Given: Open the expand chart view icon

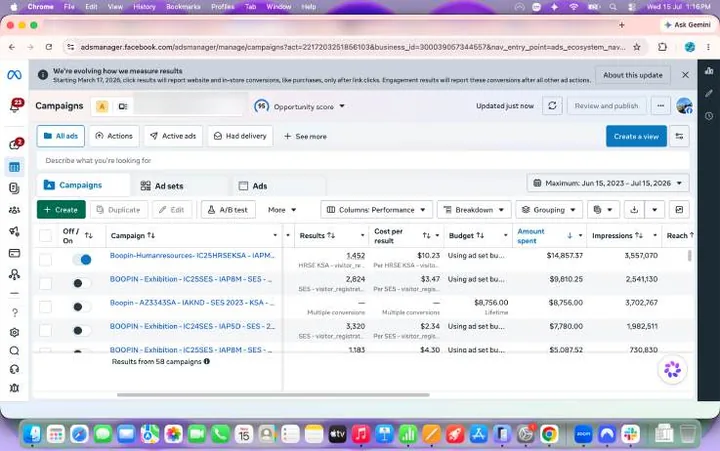Looking at the screenshot, I should point(679,210).
